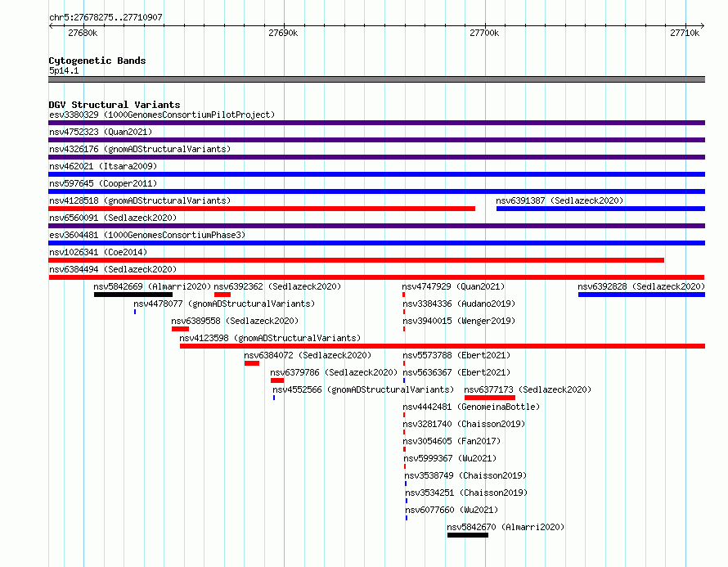Select the nsv4752323 (Quan2021) label
Viewport: 728px width, 567px height.
[x=101, y=132]
